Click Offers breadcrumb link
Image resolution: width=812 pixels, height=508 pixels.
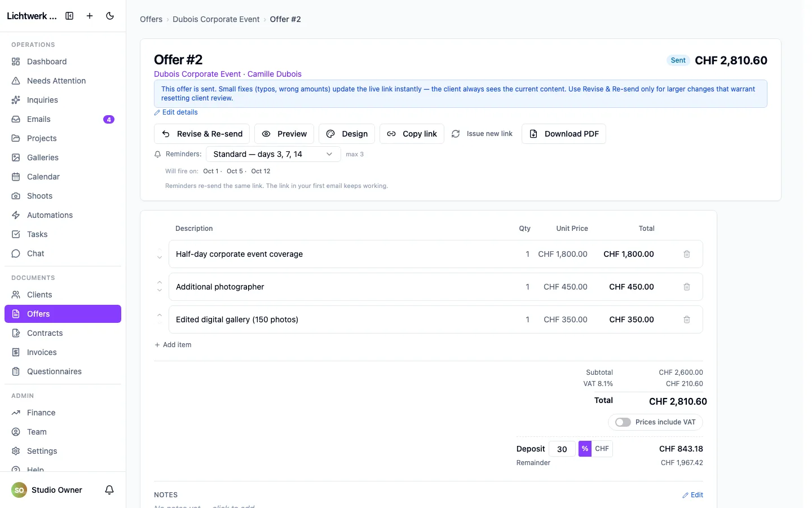coord(151,19)
